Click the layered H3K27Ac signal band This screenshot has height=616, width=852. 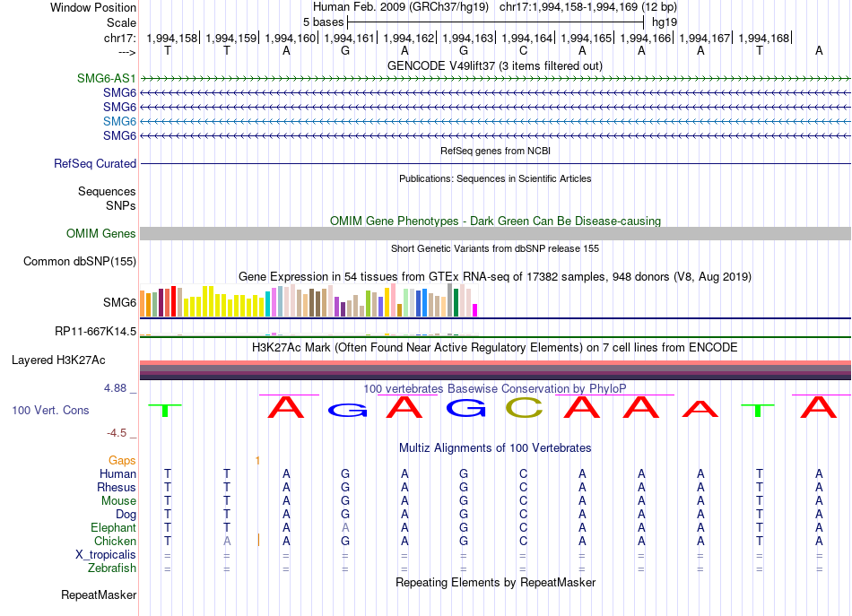click(x=495, y=370)
